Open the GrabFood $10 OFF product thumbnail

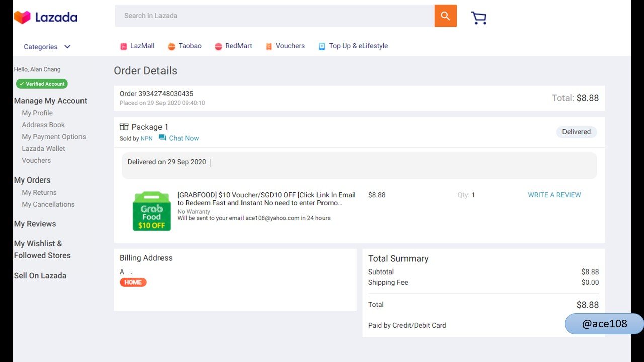tap(151, 211)
